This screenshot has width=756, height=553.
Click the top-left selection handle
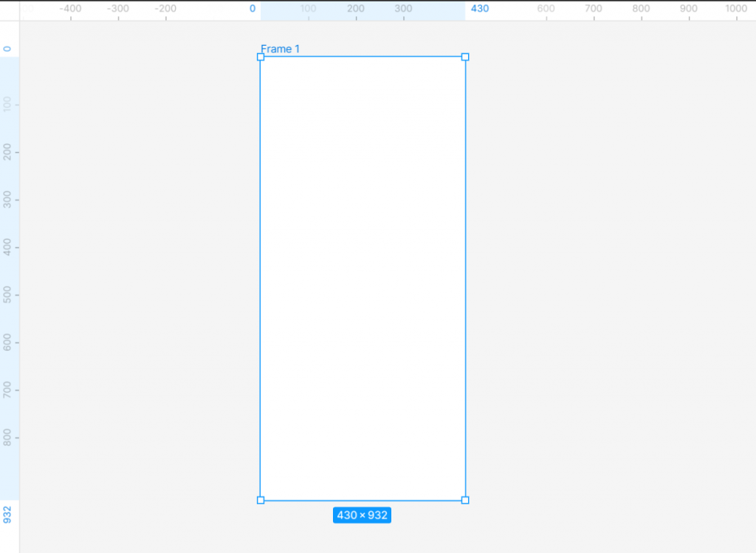(261, 56)
